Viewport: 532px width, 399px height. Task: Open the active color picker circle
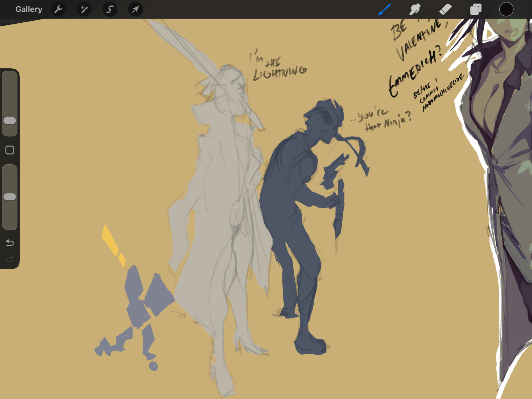506,9
